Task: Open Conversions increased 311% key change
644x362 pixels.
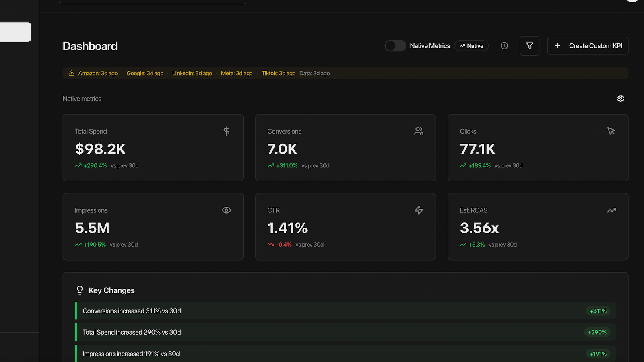Action: point(345,311)
